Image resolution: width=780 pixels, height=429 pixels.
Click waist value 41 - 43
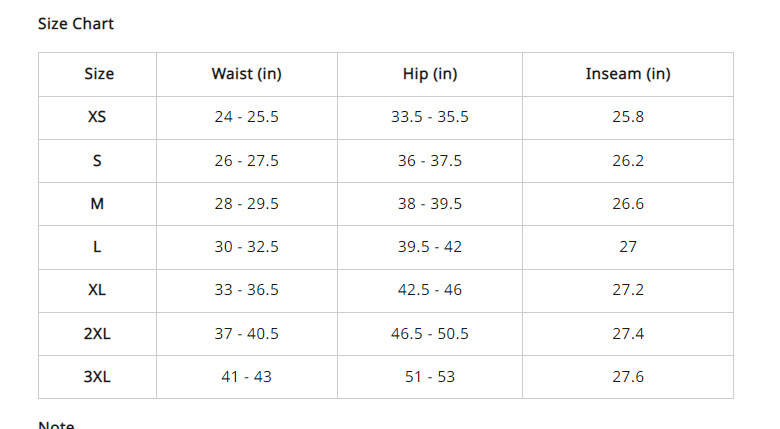pyautogui.click(x=246, y=377)
